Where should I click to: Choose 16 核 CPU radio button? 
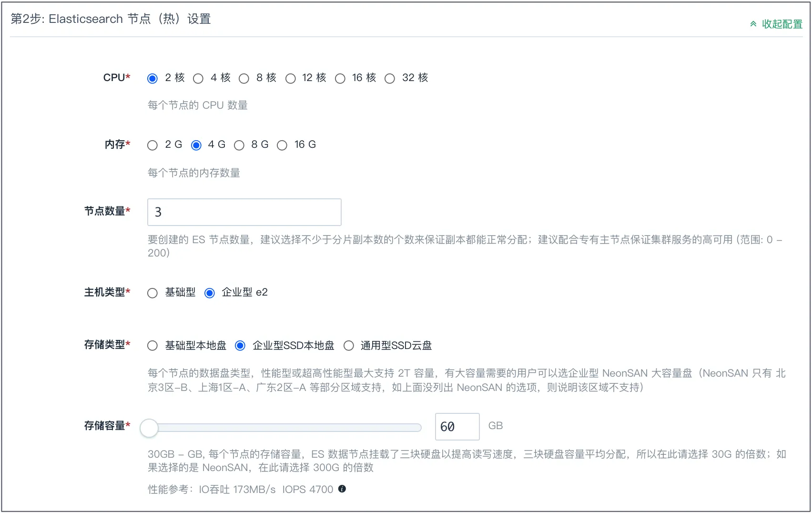point(340,78)
